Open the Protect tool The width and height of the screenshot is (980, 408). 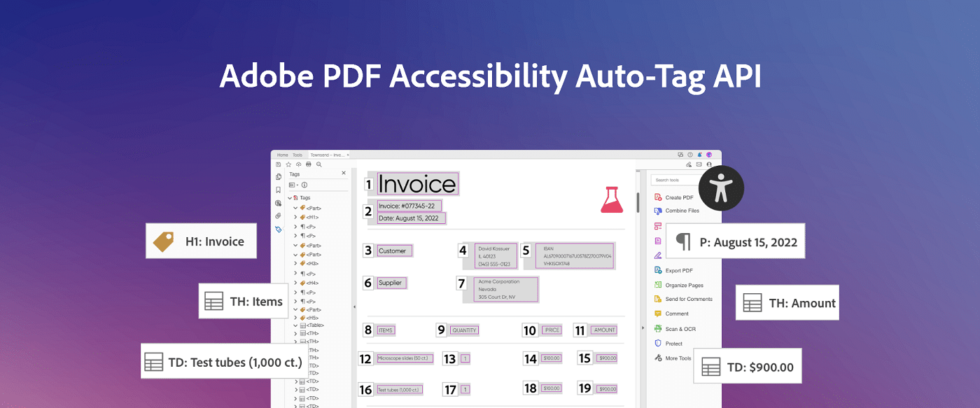click(x=673, y=344)
